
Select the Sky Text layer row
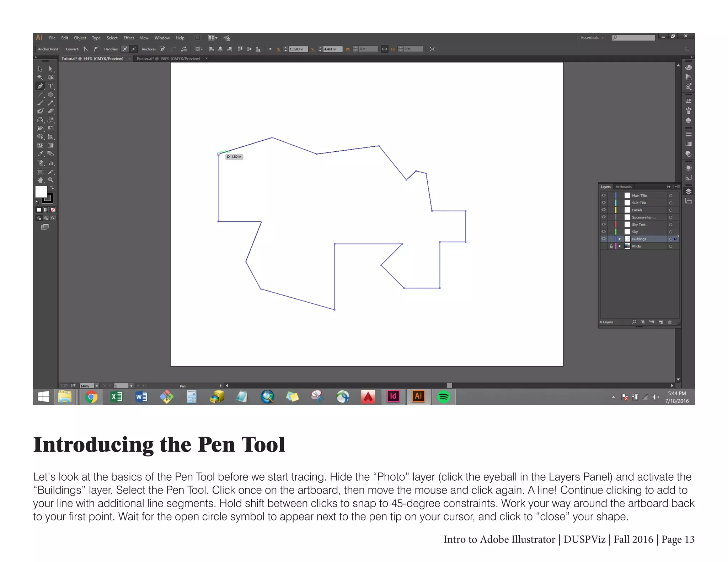click(x=640, y=225)
